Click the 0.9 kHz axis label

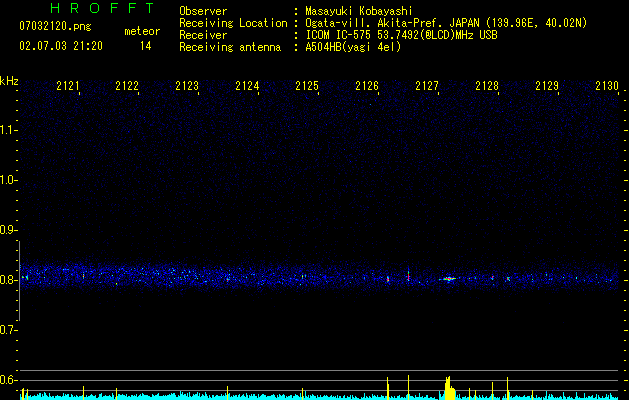[8, 230]
